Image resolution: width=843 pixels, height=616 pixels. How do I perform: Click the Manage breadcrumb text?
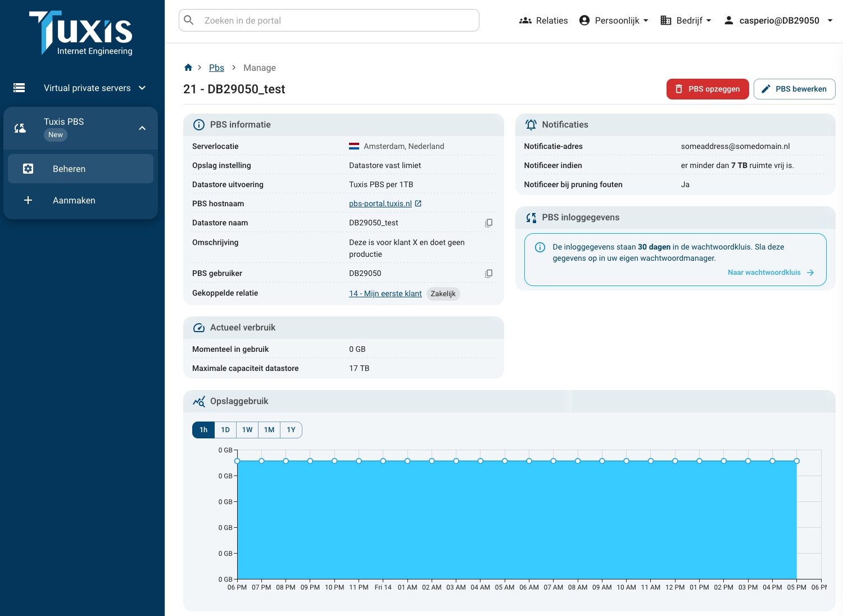click(260, 67)
